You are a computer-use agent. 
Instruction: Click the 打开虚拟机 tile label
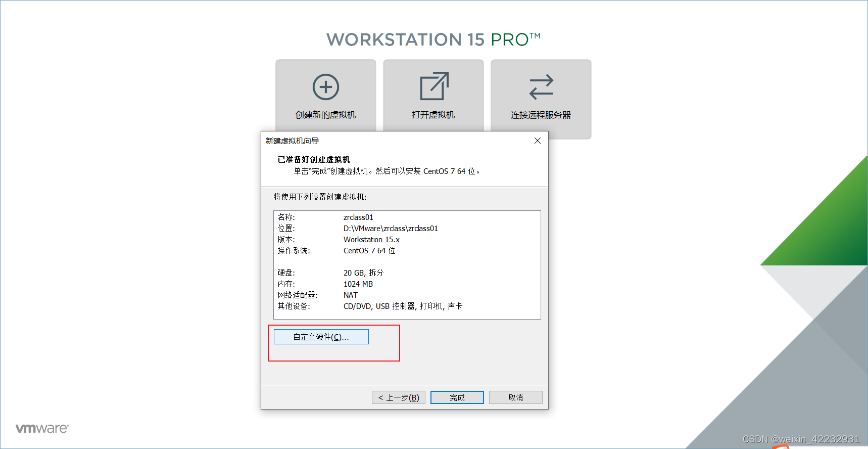(433, 115)
